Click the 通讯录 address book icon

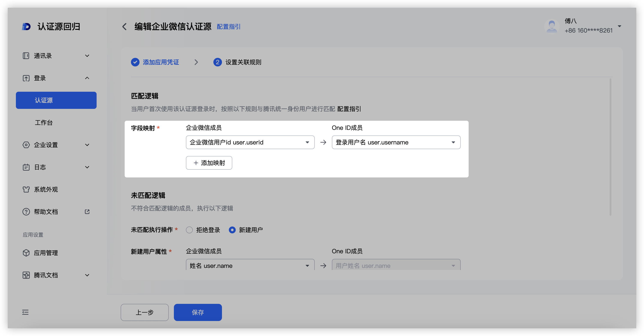tap(26, 56)
